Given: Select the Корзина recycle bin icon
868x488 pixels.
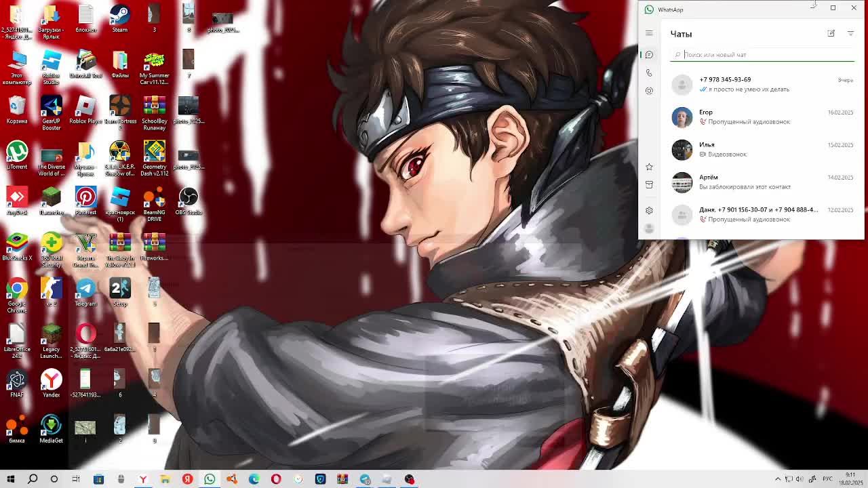Looking at the screenshot, I should (x=17, y=110).
